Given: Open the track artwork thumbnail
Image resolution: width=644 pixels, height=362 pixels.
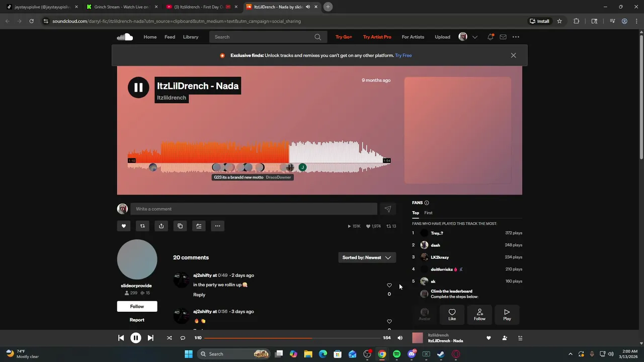Looking at the screenshot, I should (x=457, y=130).
